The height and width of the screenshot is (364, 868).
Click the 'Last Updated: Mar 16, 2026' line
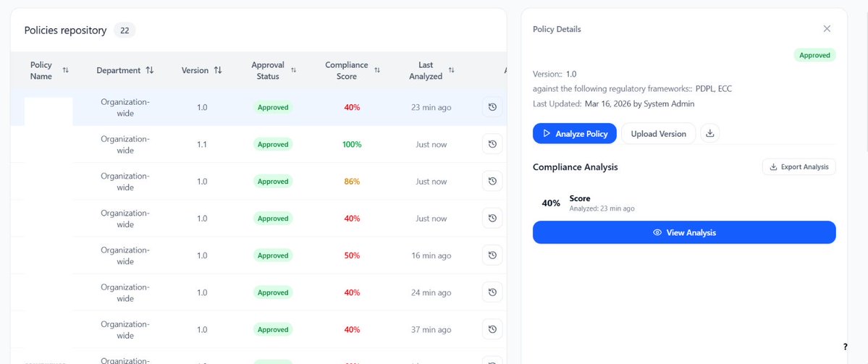pyautogui.click(x=613, y=103)
